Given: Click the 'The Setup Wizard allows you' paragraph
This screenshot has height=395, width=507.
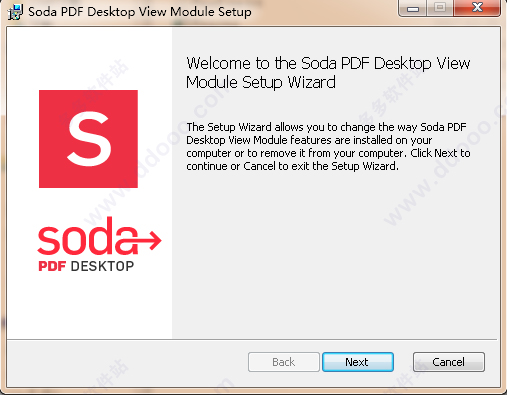Looking at the screenshot, I should [x=328, y=146].
